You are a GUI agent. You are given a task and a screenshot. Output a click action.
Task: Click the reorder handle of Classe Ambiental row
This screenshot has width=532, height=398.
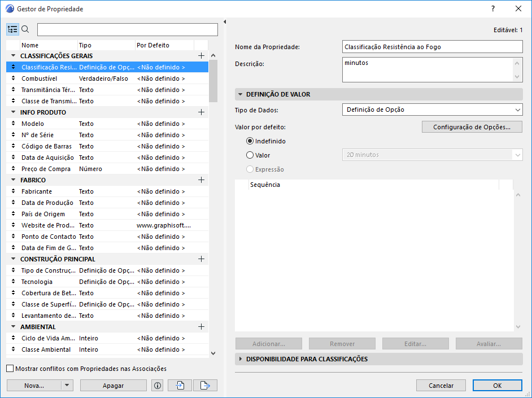tap(13, 349)
